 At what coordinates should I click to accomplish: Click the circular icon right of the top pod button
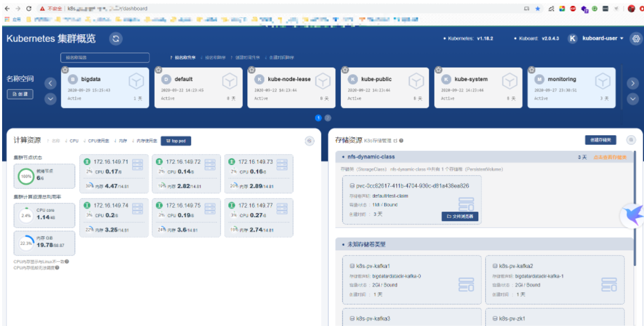click(x=309, y=140)
